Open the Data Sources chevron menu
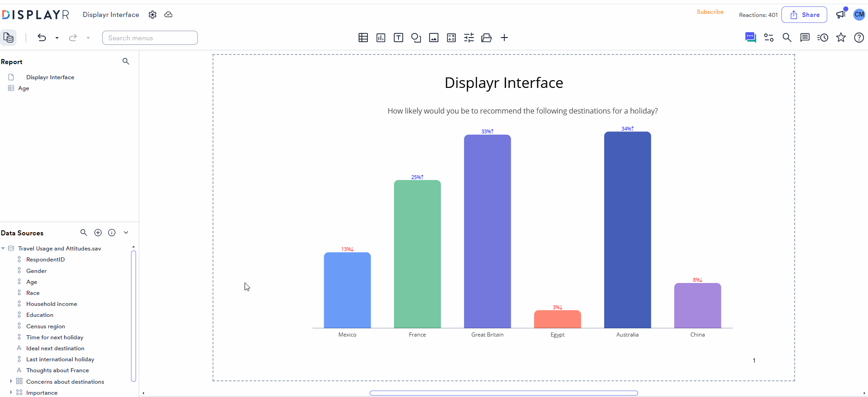This screenshot has height=397, width=868. point(126,233)
